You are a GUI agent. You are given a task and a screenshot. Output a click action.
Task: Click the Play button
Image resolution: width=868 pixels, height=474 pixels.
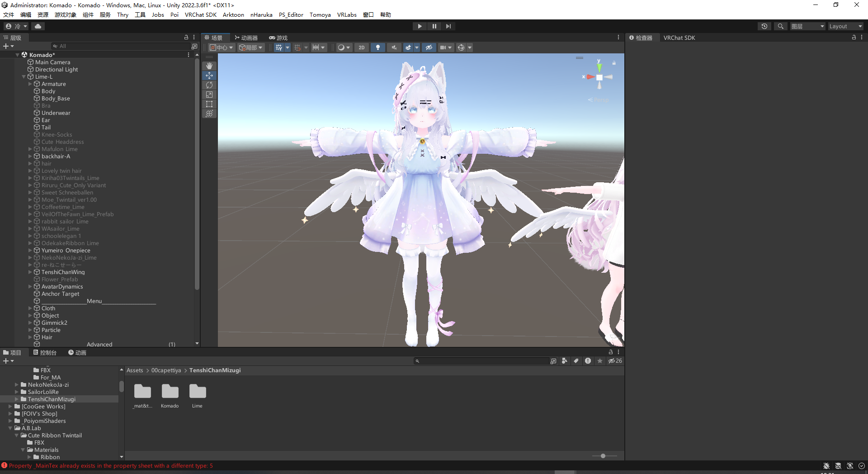pyautogui.click(x=420, y=26)
